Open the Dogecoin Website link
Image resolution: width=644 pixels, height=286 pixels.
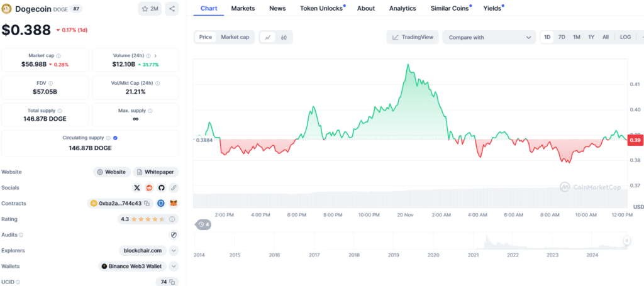tap(112, 172)
